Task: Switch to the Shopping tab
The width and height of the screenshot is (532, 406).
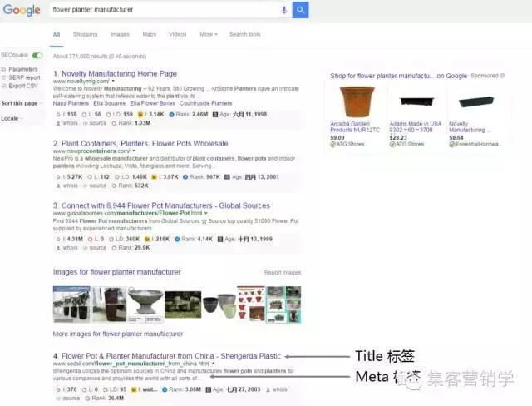Action: (x=85, y=34)
